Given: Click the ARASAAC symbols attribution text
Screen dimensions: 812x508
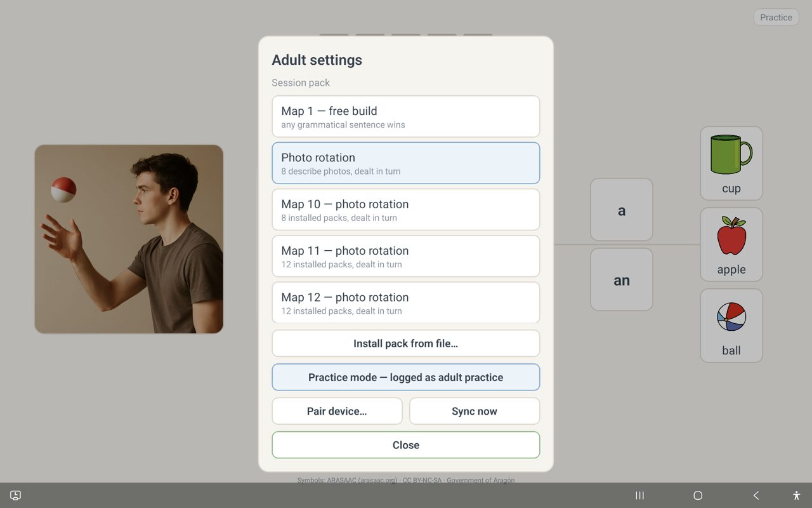Looking at the screenshot, I should pyautogui.click(x=406, y=480).
